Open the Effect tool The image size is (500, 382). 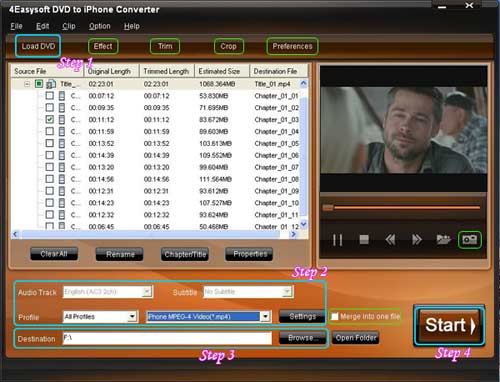103,46
